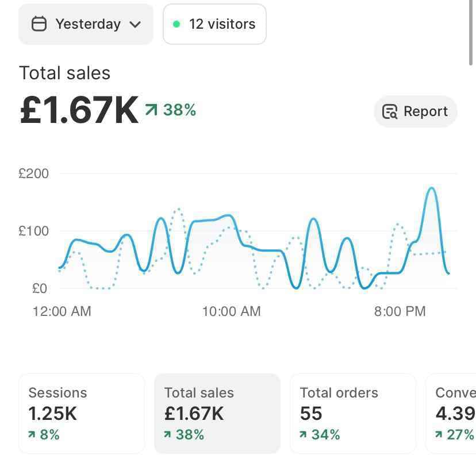476x463 pixels.
Task: Click the Total sales card 38% trend arrow
Action: 168,435
